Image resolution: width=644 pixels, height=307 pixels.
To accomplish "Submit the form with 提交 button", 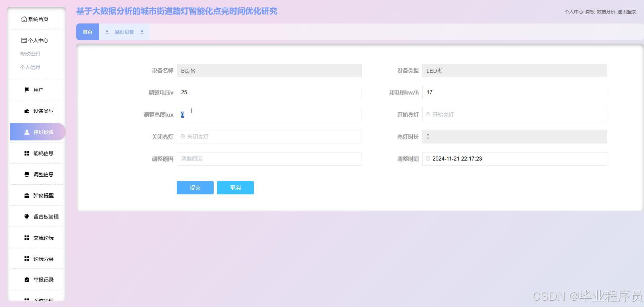I will (195, 188).
